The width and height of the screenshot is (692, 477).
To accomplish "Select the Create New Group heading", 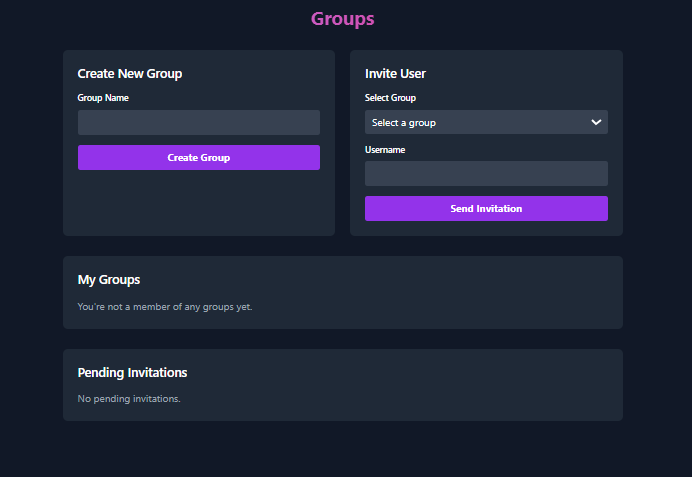I will tap(130, 74).
